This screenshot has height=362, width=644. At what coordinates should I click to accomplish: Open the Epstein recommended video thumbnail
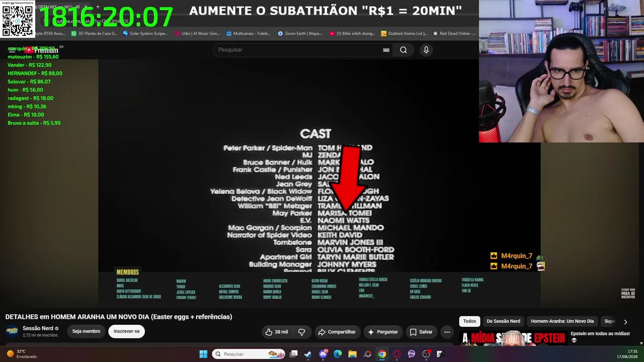pyautogui.click(x=513, y=338)
